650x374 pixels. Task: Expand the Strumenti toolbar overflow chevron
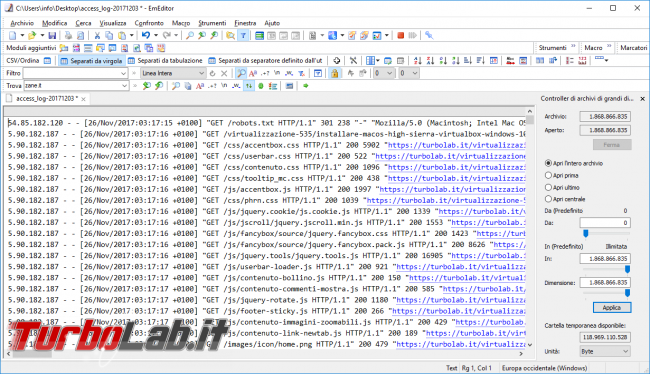(573, 47)
